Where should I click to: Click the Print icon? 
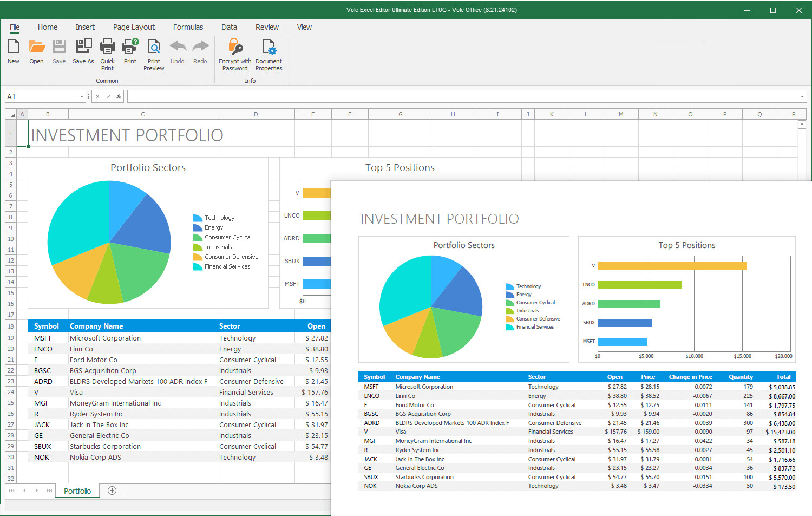pos(130,47)
